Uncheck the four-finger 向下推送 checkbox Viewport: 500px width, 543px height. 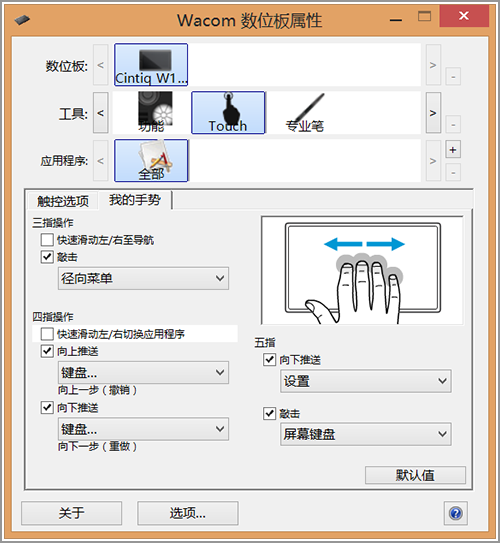click(47, 408)
